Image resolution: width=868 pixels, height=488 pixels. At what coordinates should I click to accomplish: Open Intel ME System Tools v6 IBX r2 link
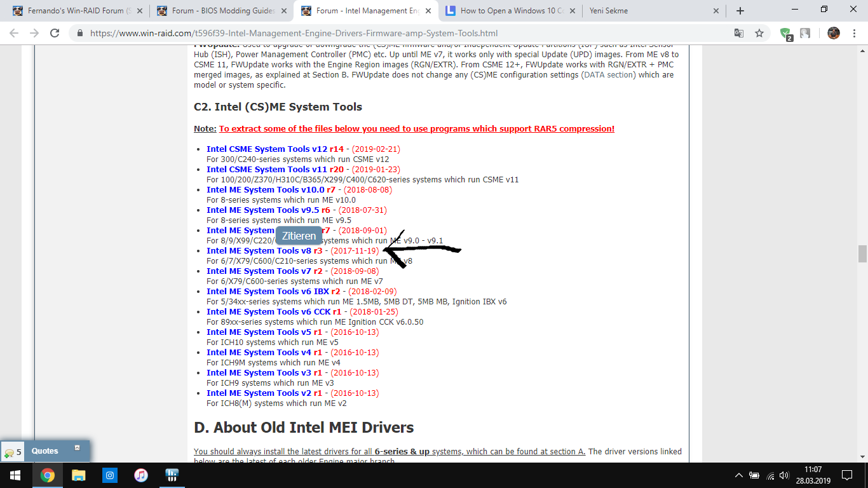pos(273,292)
